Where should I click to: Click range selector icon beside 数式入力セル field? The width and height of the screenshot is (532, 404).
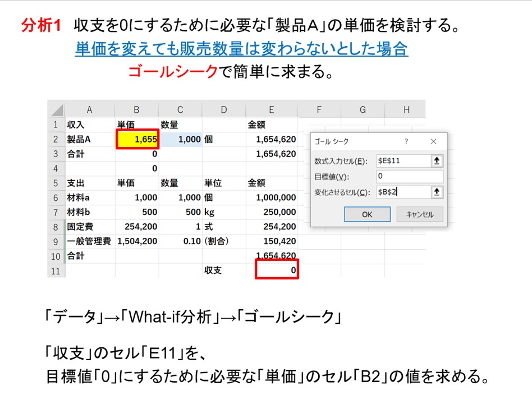(x=437, y=161)
